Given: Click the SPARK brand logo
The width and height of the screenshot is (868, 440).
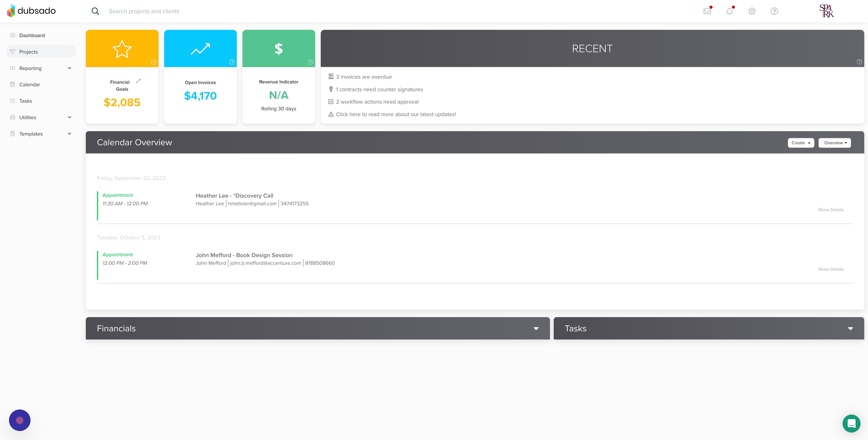Looking at the screenshot, I should pos(827,11).
